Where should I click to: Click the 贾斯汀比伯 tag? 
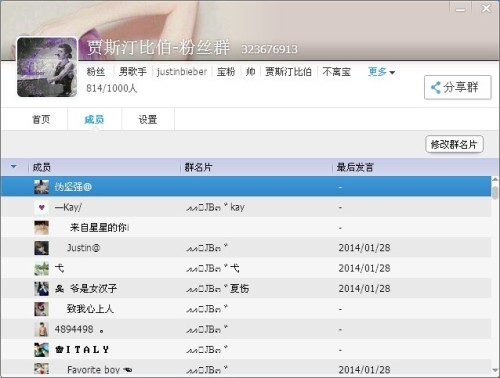[x=288, y=72]
